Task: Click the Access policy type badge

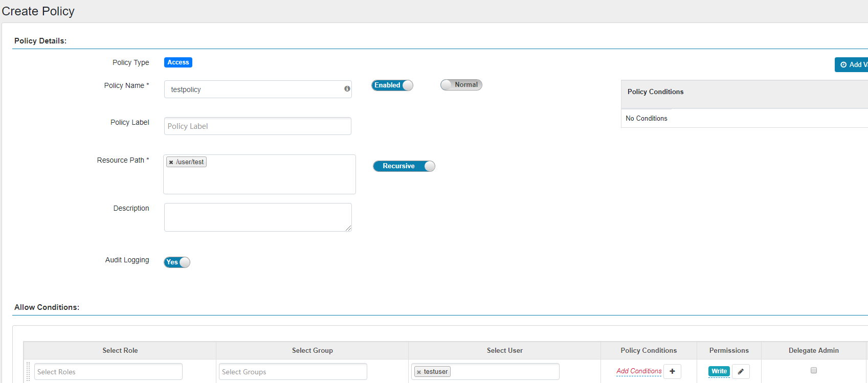Action: tap(178, 62)
